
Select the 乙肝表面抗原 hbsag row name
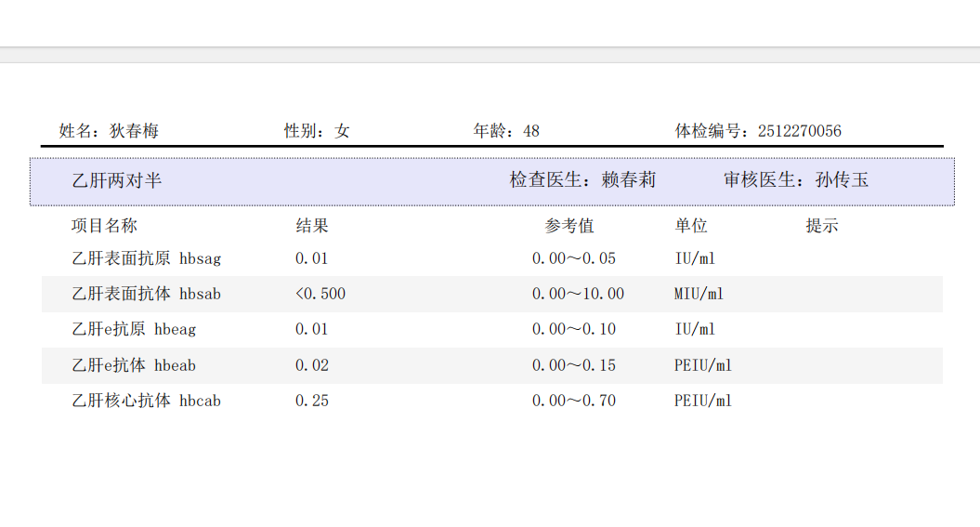pyautogui.click(x=147, y=258)
